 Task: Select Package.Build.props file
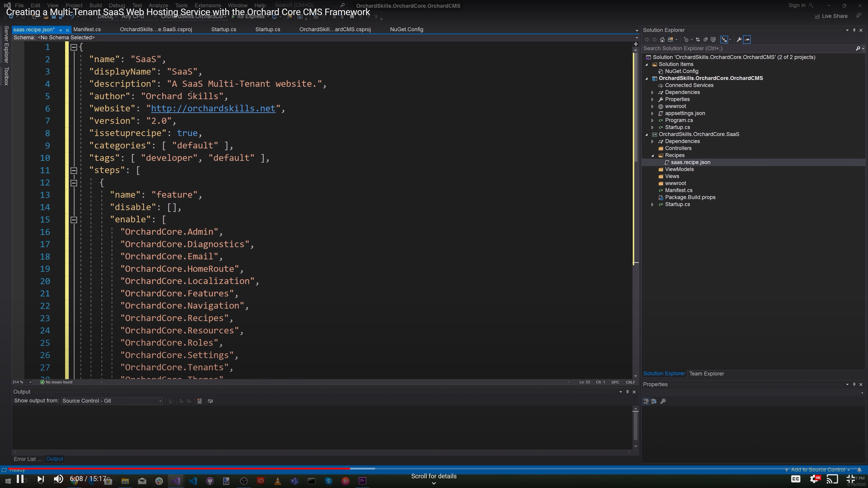[690, 197]
